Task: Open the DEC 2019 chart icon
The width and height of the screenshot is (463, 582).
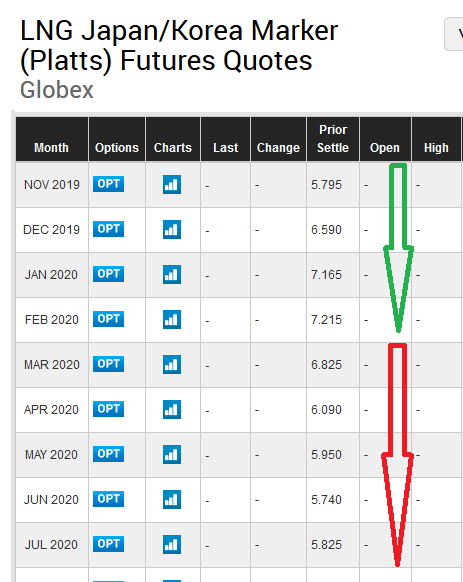Action: (x=172, y=229)
